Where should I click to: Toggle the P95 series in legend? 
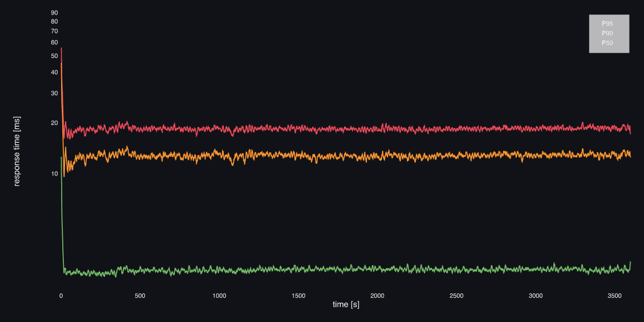click(608, 24)
